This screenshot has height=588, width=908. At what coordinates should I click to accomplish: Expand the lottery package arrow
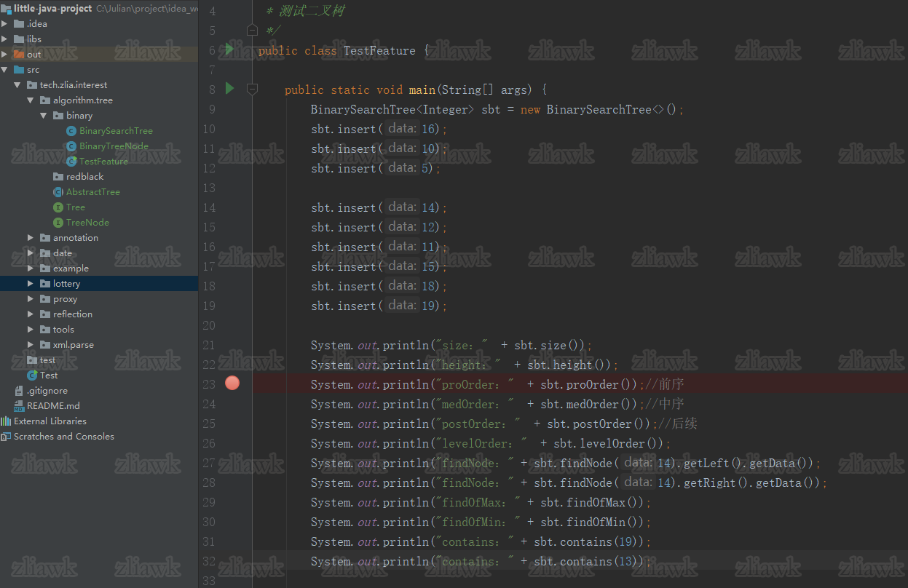click(31, 284)
